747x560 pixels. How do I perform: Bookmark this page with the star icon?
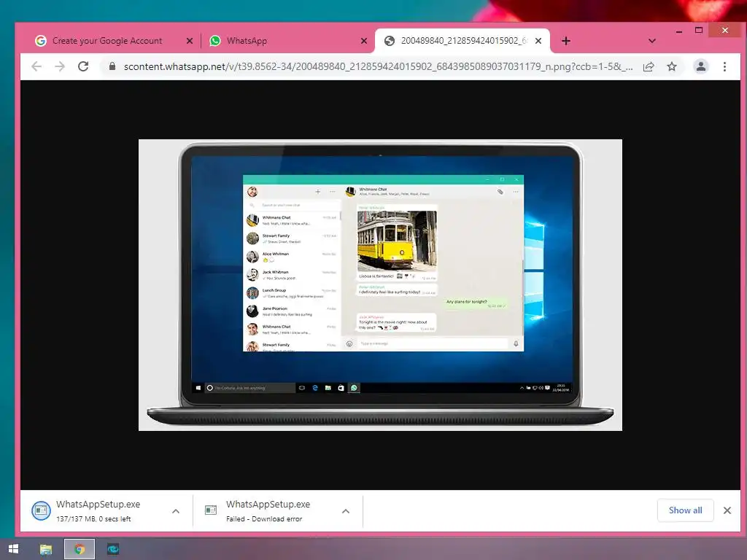pos(672,66)
